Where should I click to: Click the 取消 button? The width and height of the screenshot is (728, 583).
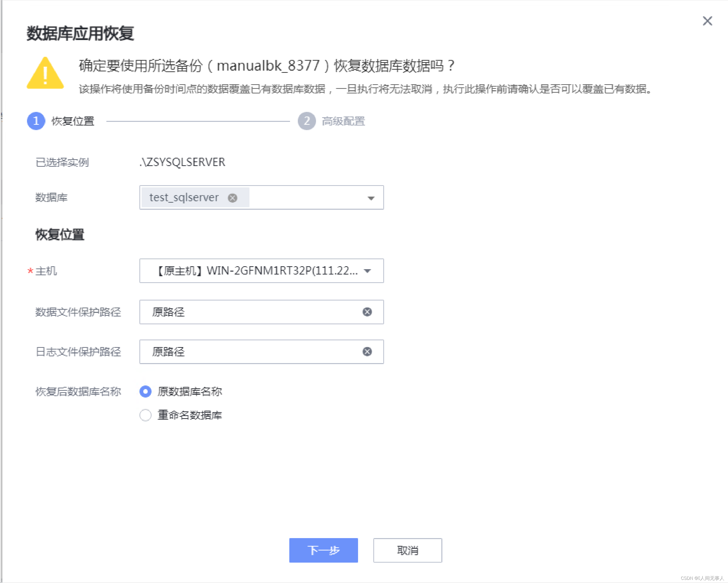408,550
